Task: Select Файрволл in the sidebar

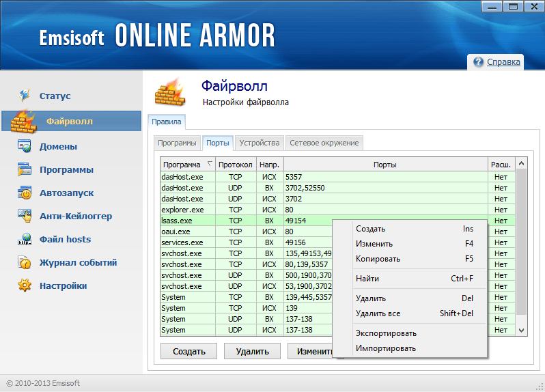Action: coord(70,122)
